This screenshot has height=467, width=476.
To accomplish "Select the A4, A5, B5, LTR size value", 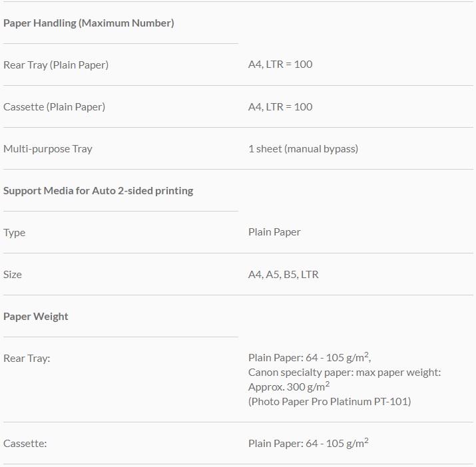I will coord(283,274).
